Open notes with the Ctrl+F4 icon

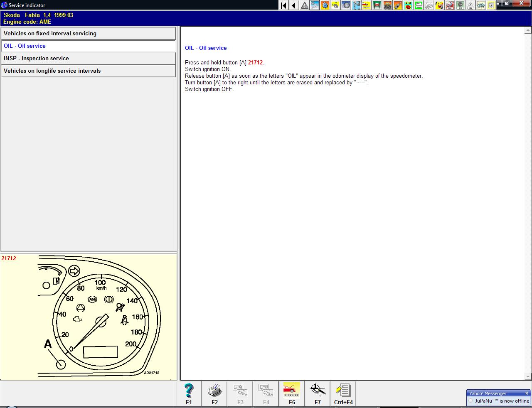point(343,393)
